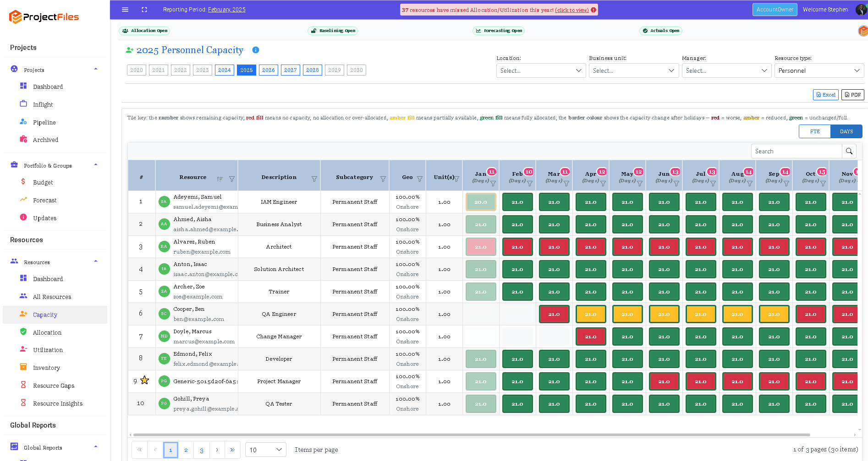868x461 pixels.
Task: Open the All Resources menu item
Action: pyautogui.click(x=52, y=297)
